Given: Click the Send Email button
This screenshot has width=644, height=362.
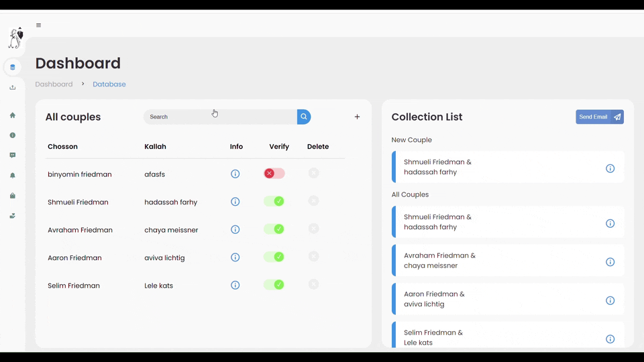Looking at the screenshot, I should (600, 117).
